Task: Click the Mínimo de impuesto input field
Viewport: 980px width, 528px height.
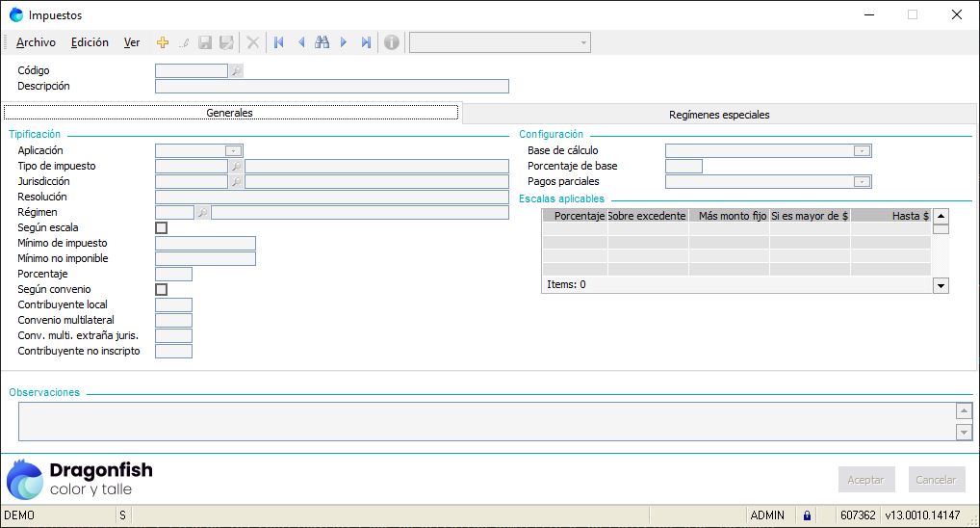Action: tap(205, 244)
